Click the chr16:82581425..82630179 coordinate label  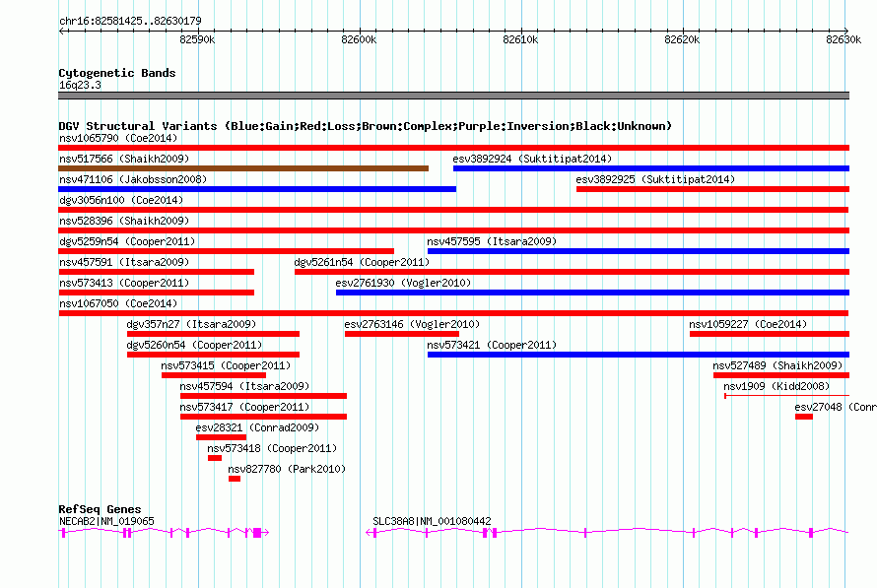(130, 22)
